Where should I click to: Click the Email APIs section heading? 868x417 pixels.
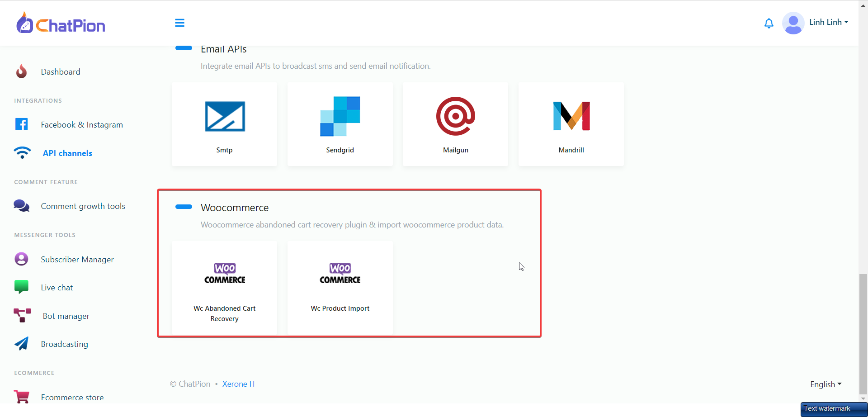pyautogui.click(x=224, y=49)
